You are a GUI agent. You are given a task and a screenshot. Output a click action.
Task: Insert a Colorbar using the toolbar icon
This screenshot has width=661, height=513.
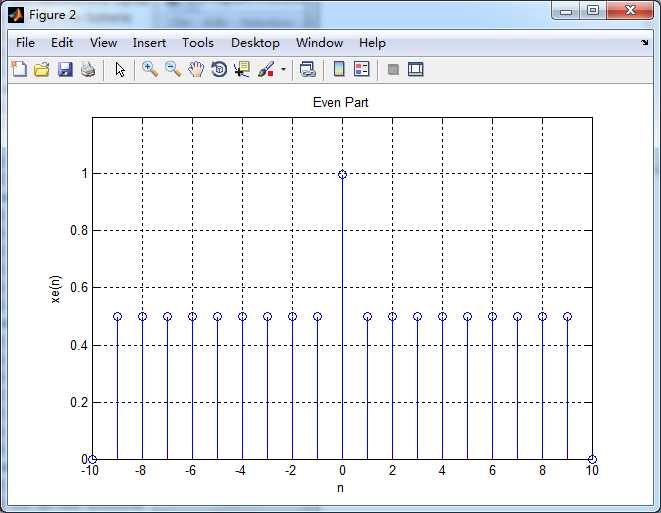click(339, 69)
